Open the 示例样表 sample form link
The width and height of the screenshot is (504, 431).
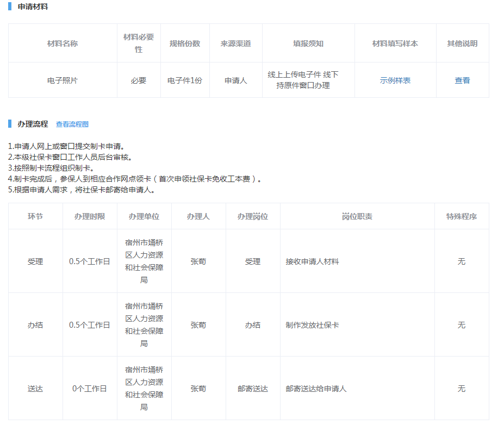coord(395,80)
